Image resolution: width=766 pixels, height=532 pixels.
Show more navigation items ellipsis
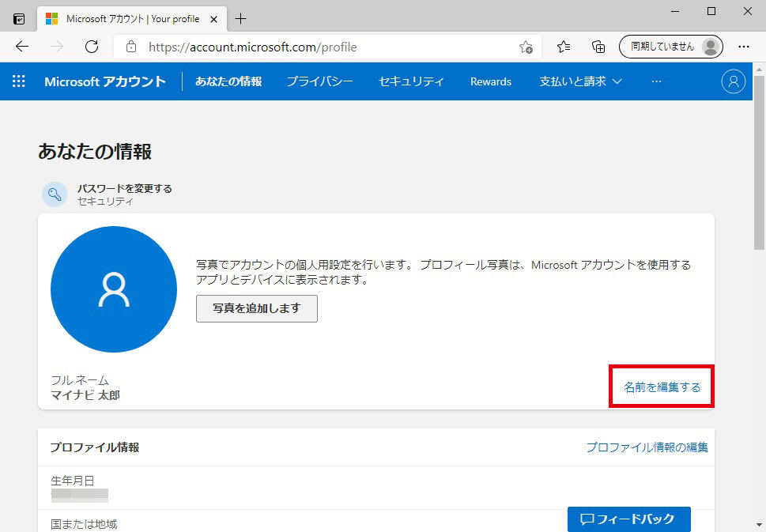click(x=656, y=81)
